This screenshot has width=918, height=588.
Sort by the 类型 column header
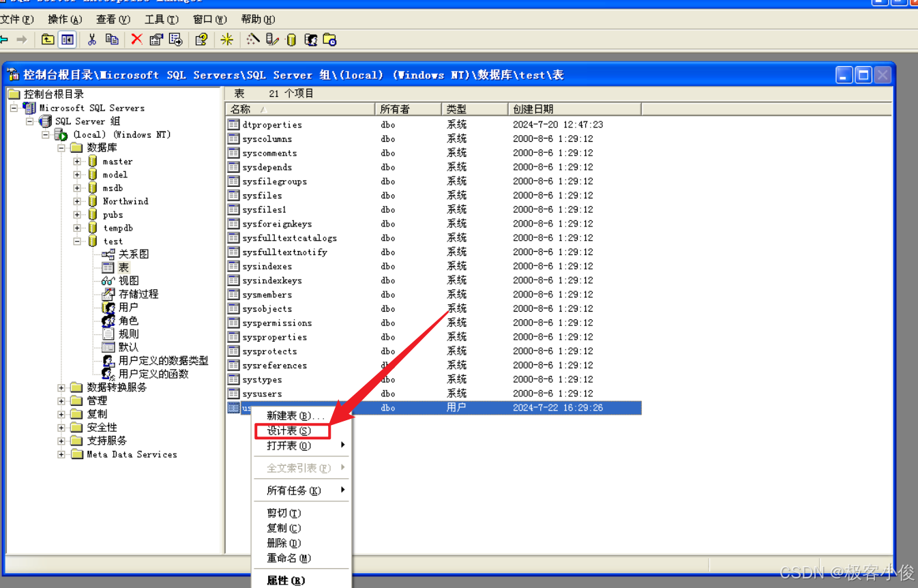[474, 109]
